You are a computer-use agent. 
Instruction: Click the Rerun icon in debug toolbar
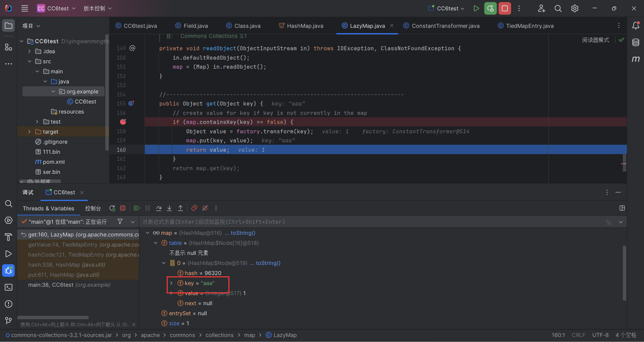pyautogui.click(x=112, y=208)
